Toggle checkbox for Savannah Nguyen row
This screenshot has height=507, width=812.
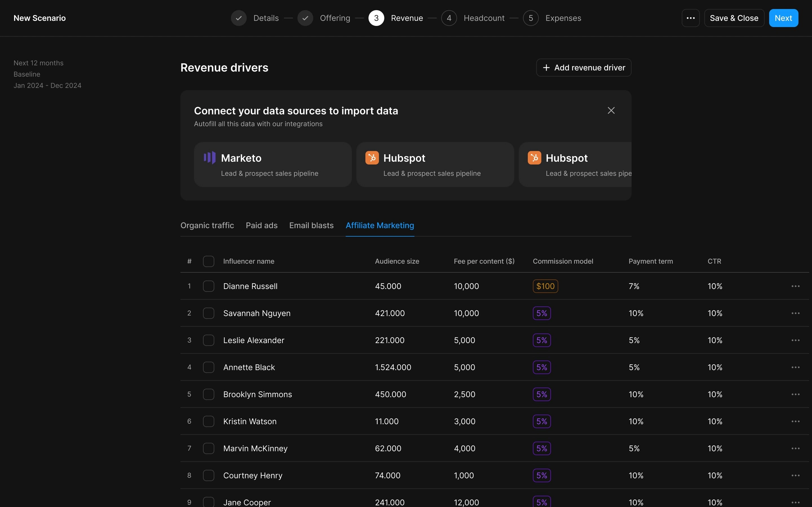[x=208, y=312]
